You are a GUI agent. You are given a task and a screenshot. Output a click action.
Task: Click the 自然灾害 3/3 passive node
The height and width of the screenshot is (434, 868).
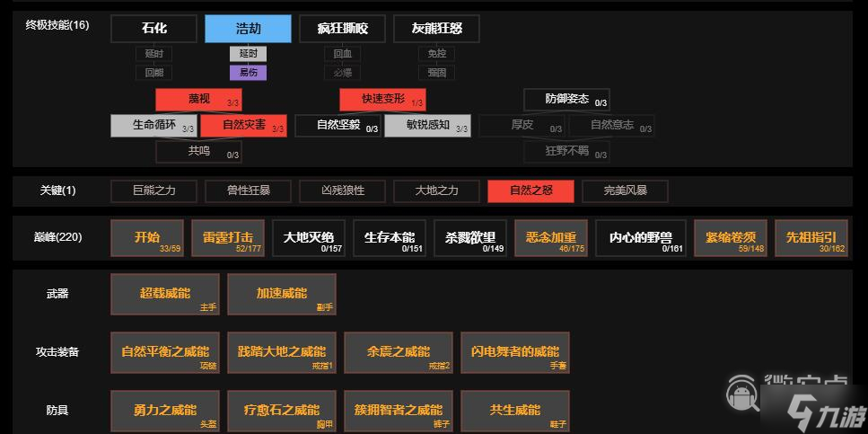click(x=243, y=126)
